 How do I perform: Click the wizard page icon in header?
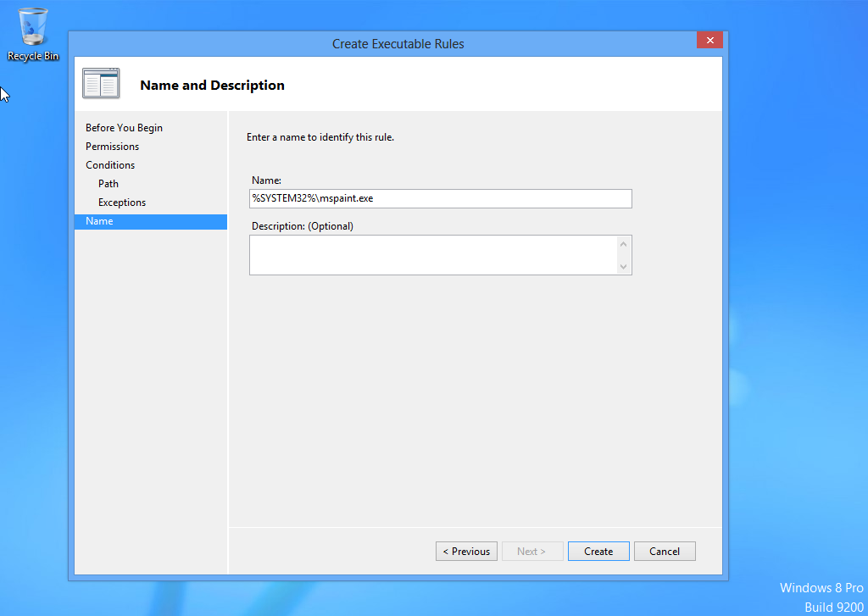101,84
